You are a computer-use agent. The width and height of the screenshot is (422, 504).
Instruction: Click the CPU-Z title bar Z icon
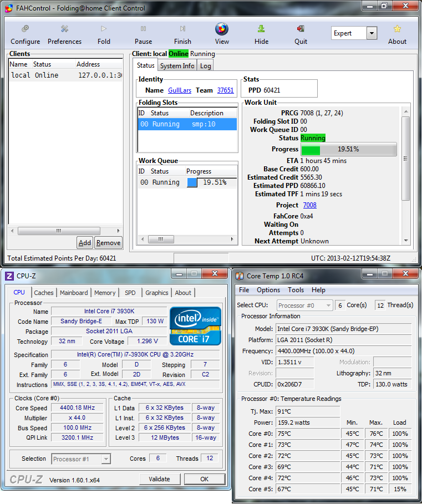[x=9, y=276]
